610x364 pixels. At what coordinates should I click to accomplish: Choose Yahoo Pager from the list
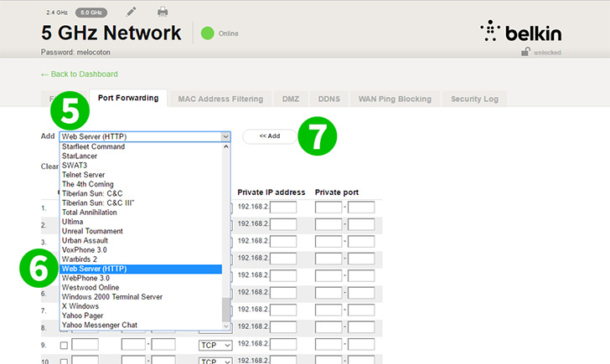coord(141,315)
